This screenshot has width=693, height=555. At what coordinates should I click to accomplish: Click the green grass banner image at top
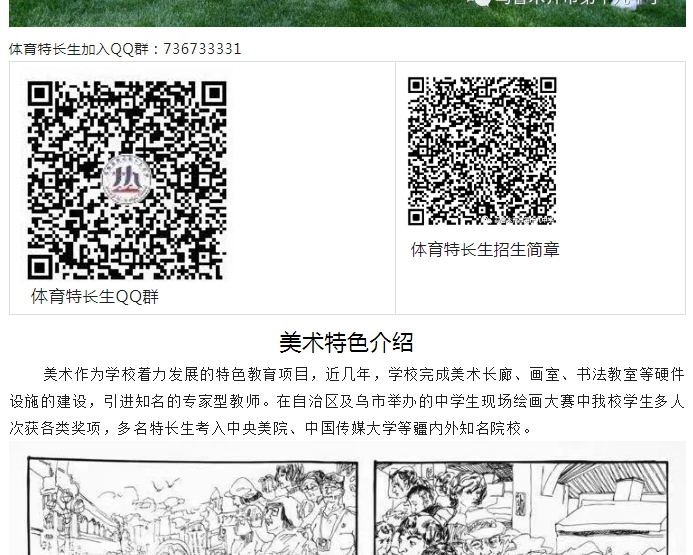tap(346, 12)
